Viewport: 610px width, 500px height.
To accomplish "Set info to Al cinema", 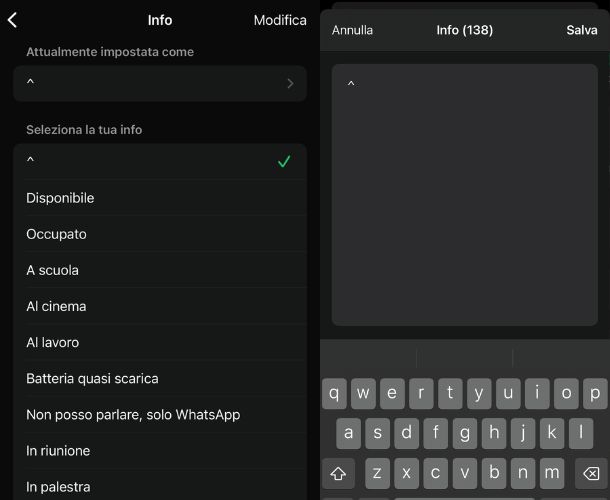I will pos(160,306).
